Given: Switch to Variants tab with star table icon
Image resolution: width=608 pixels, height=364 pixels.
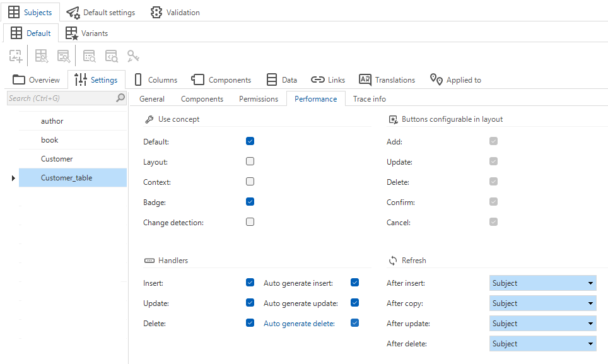Looking at the screenshot, I should point(86,33).
